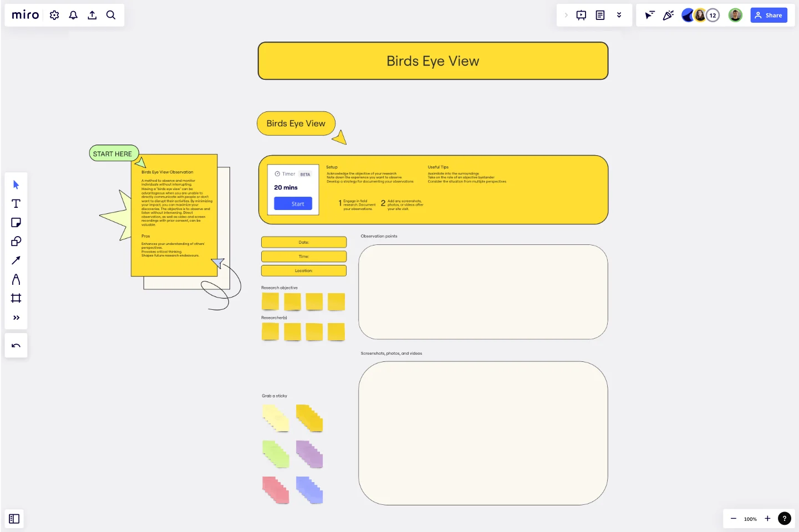Start presentation mode icon in top bar
This screenshot has width=799, height=532.
(x=581, y=15)
